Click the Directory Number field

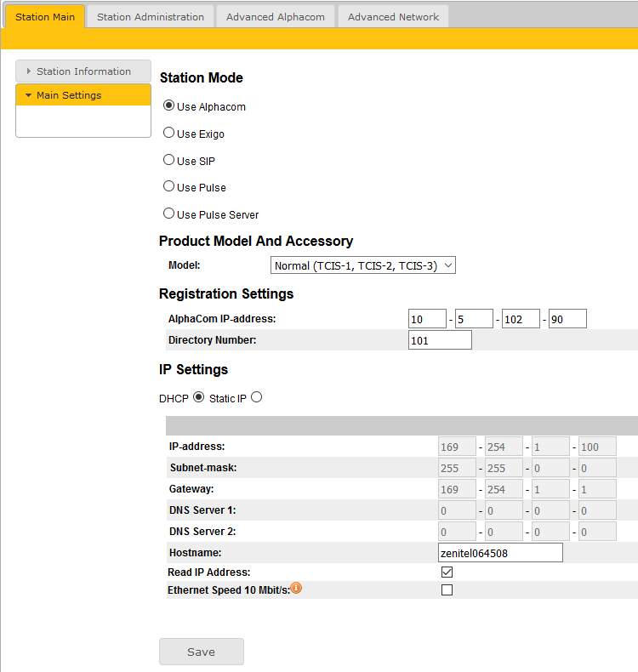pos(440,340)
